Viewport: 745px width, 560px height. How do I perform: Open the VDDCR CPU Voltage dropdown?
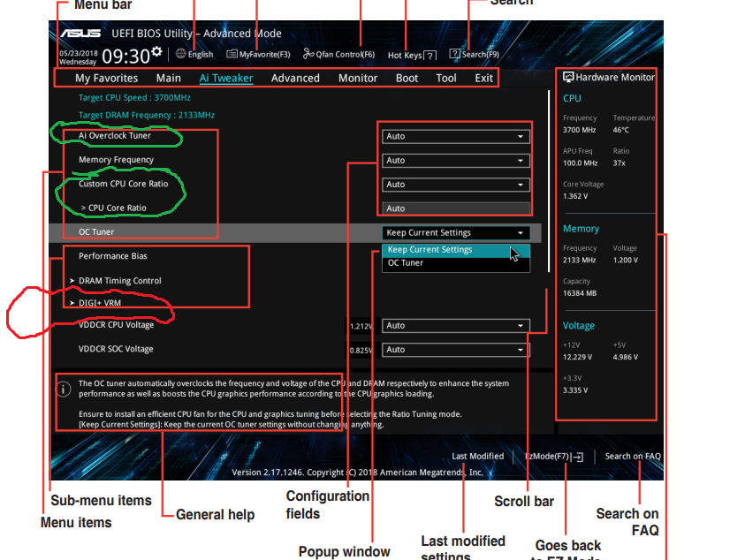click(455, 326)
